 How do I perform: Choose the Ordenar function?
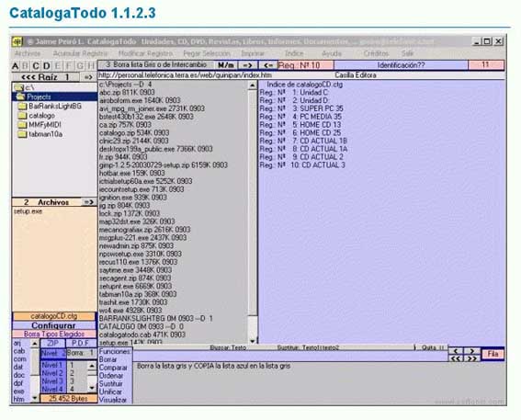point(111,376)
